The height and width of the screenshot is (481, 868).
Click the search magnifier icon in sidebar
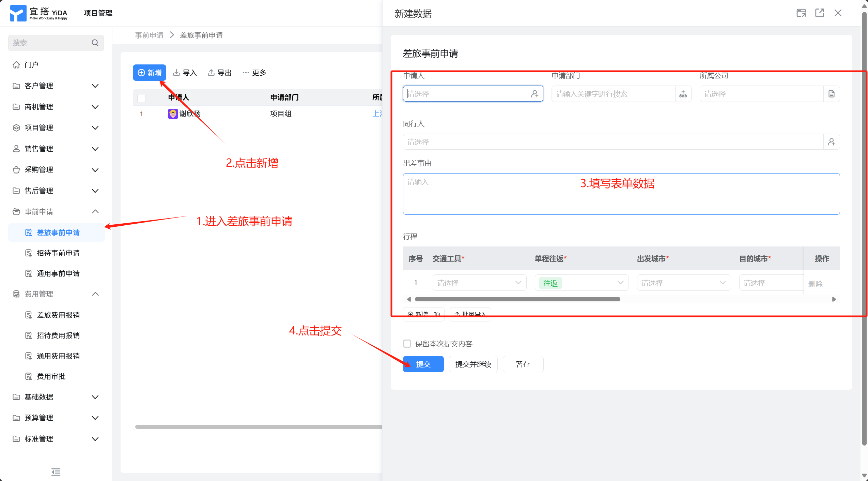pyautogui.click(x=95, y=43)
